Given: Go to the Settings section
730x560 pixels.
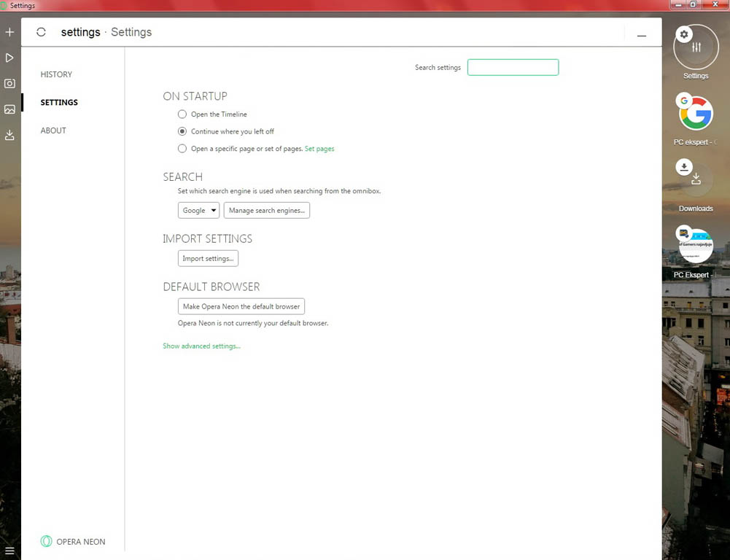Looking at the screenshot, I should [x=59, y=102].
